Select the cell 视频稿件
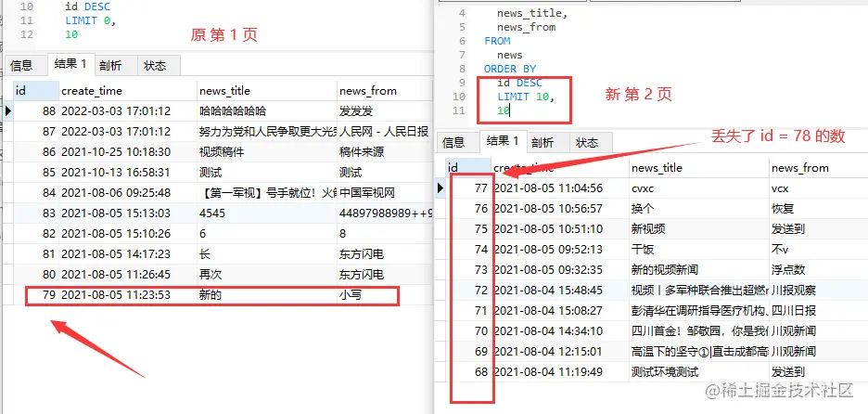Image resolution: width=868 pixels, height=414 pixels. click(267, 152)
